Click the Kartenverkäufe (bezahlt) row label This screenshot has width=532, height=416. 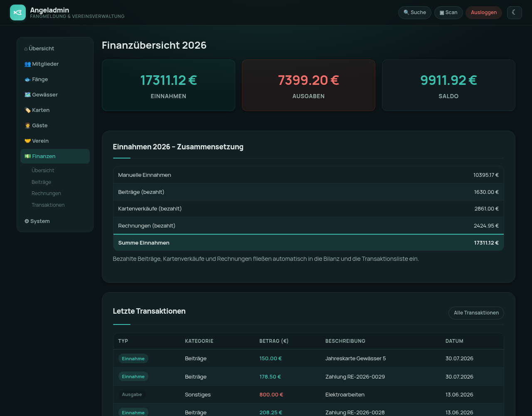coord(150,209)
